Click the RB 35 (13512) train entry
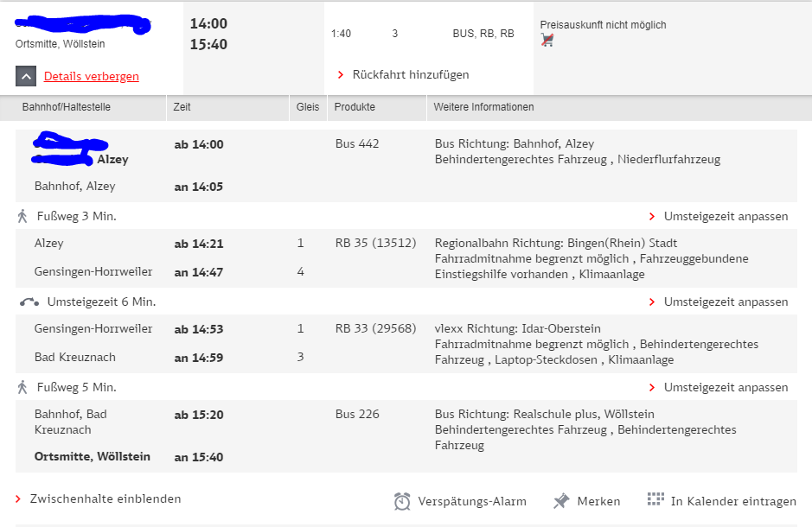The image size is (812, 527). 375,244
